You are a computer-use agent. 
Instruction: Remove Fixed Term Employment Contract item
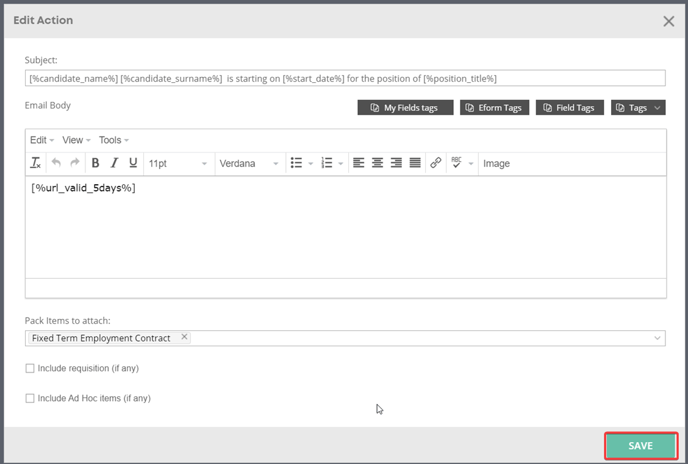tap(184, 337)
